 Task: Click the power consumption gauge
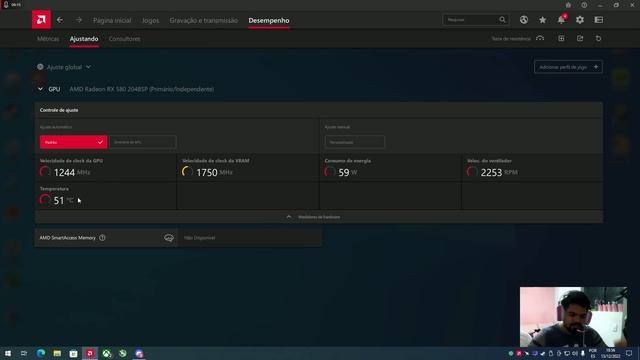coord(329,172)
